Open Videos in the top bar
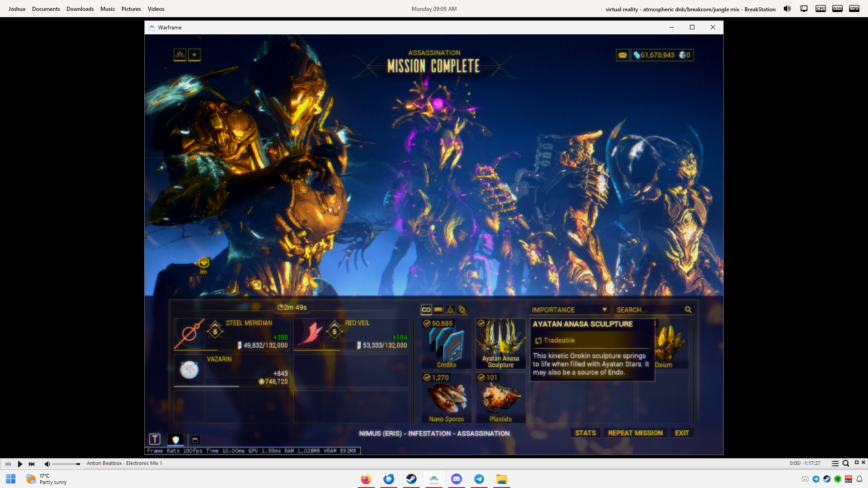 [156, 9]
